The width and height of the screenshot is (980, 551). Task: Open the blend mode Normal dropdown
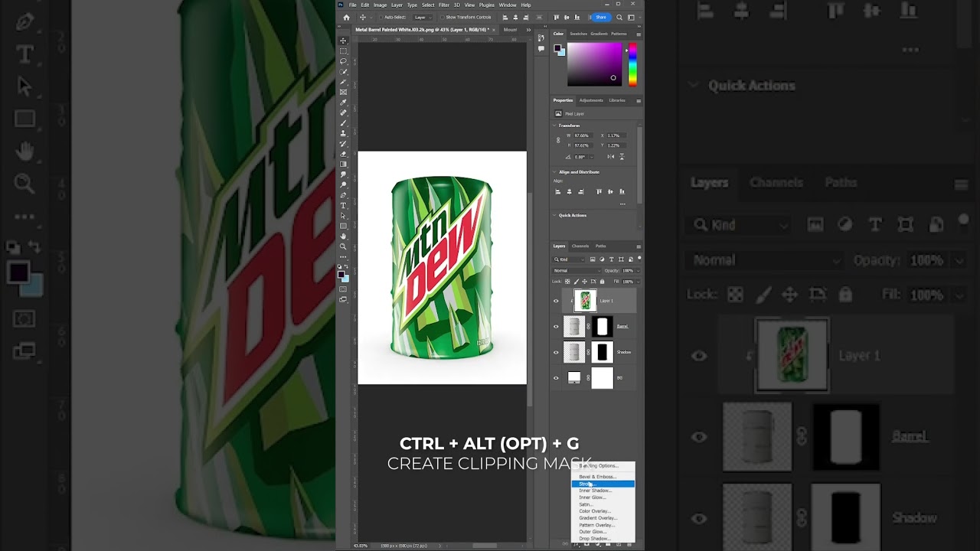[x=577, y=270]
